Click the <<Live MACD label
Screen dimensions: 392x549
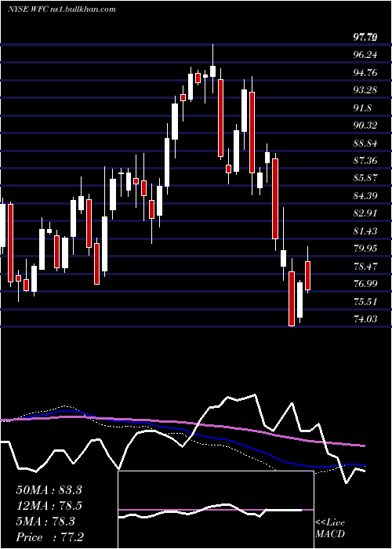tap(330, 529)
